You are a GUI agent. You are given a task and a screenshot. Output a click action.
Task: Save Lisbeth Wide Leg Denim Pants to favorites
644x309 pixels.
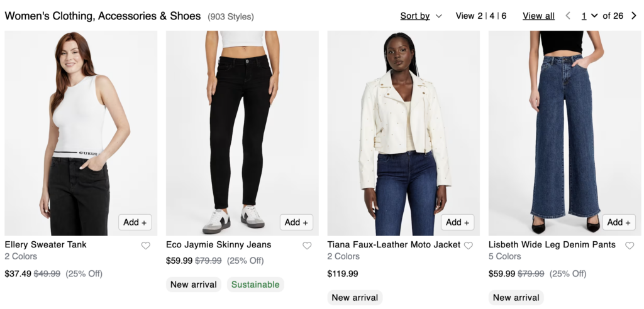pyautogui.click(x=630, y=246)
